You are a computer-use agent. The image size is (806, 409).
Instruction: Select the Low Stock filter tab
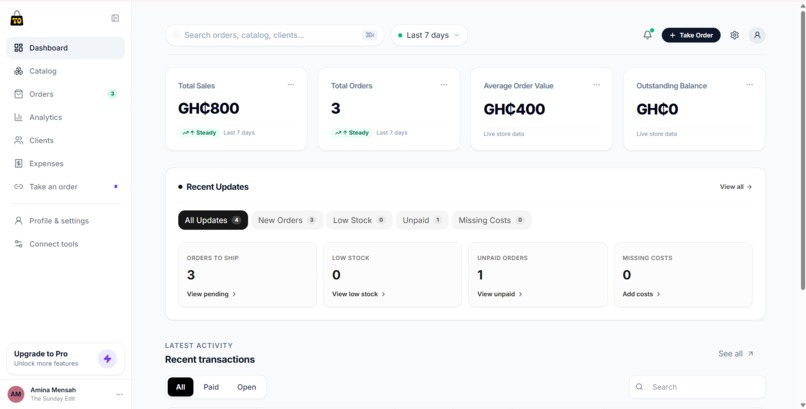coord(359,220)
